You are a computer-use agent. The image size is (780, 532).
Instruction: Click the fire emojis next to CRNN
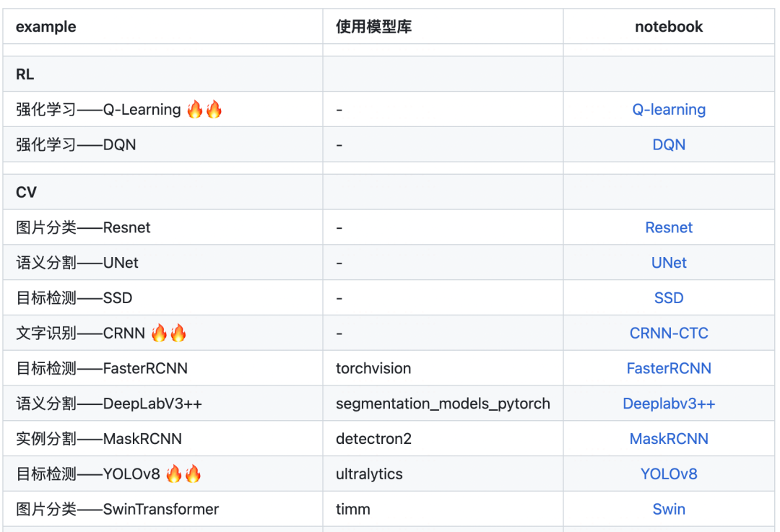click(x=168, y=333)
